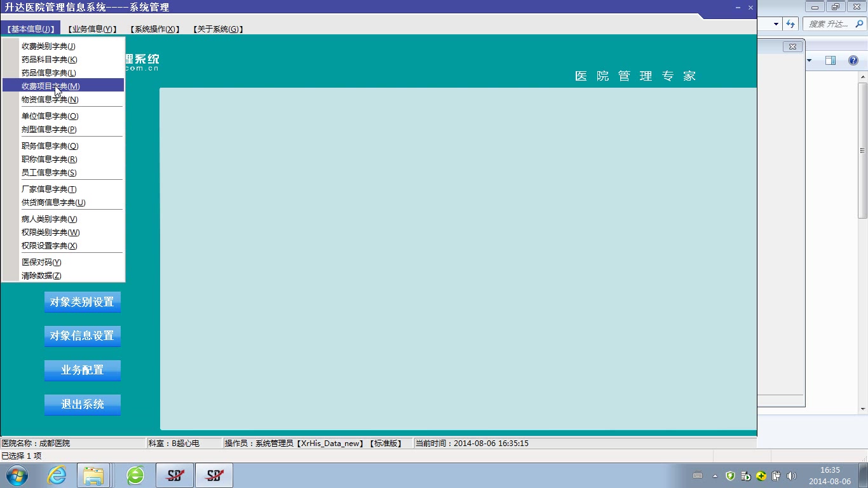Select 病人类别字典(V) menu entry

click(x=63, y=219)
